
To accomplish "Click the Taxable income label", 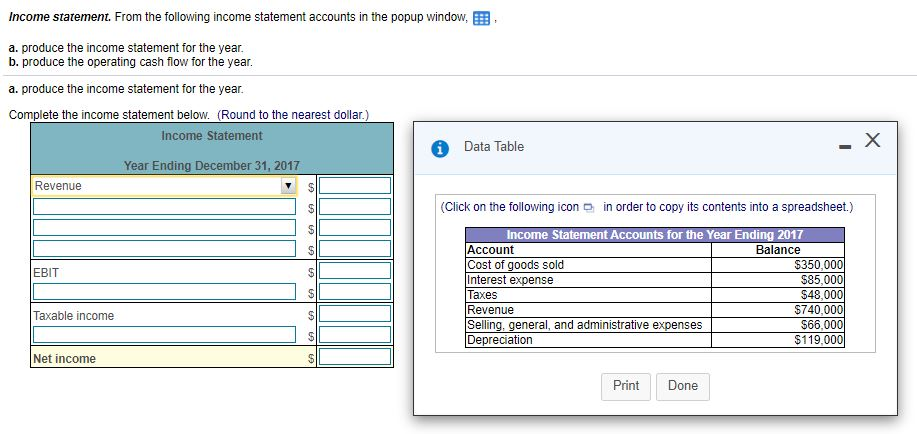I will [74, 316].
